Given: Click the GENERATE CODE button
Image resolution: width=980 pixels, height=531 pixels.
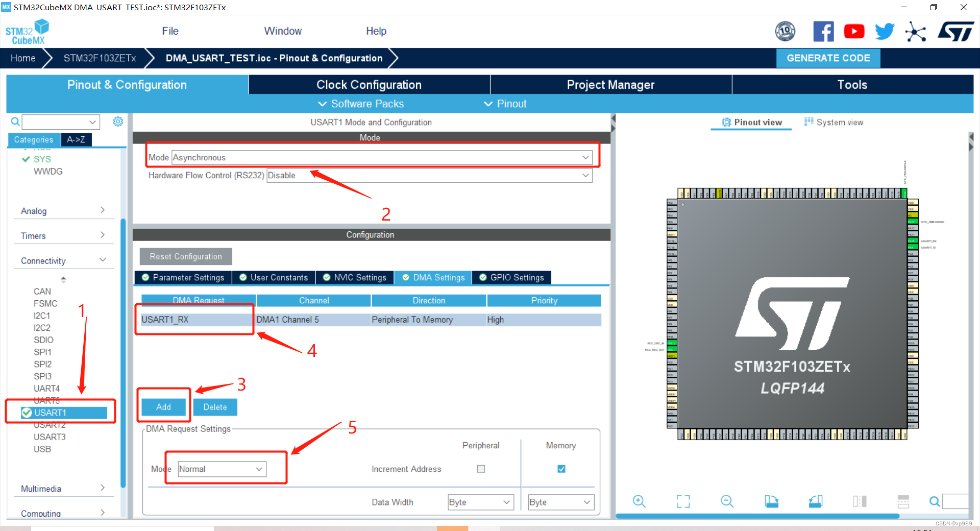Looking at the screenshot, I should pyautogui.click(x=828, y=58).
